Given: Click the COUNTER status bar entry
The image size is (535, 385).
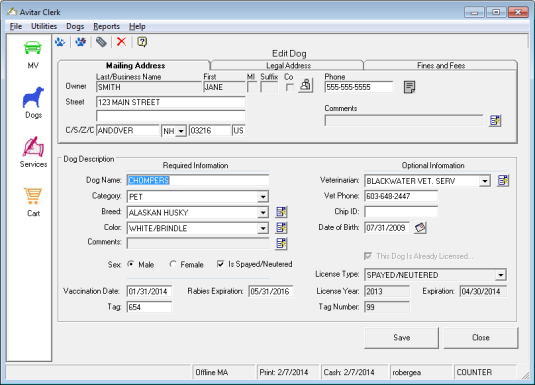Looking at the screenshot, I should (485, 372).
